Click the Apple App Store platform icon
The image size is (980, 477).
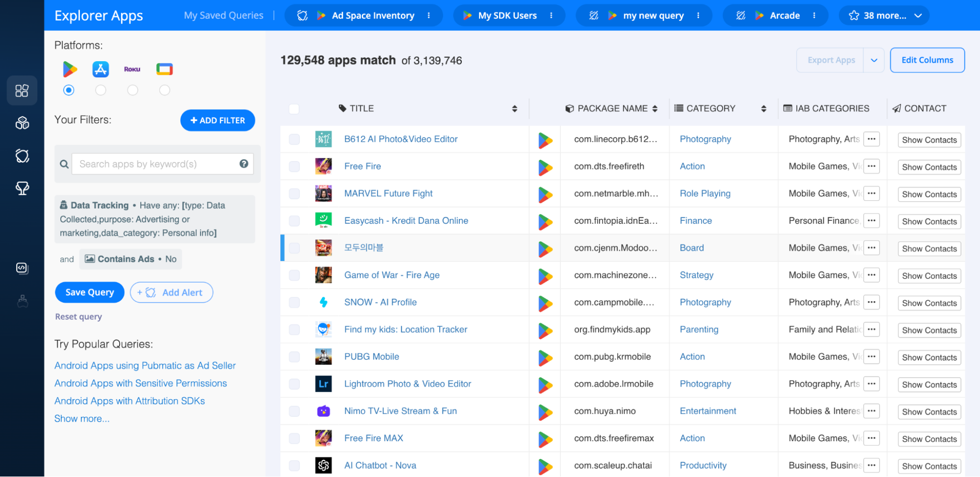tap(101, 69)
